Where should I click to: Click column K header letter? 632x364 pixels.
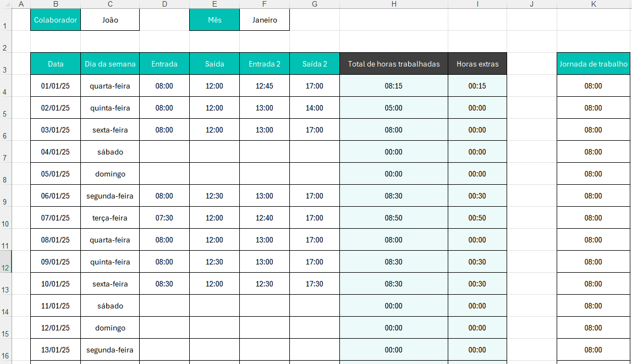[x=593, y=4]
